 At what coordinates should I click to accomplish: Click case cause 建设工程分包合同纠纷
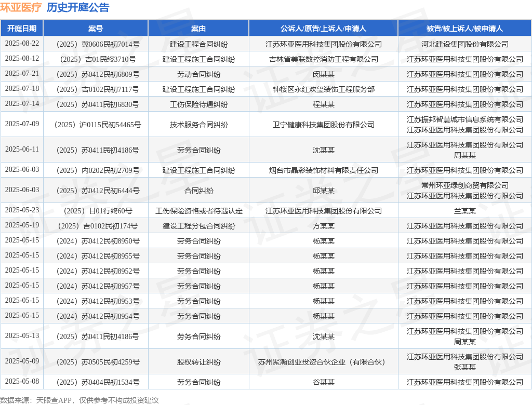pyautogui.click(x=199, y=226)
